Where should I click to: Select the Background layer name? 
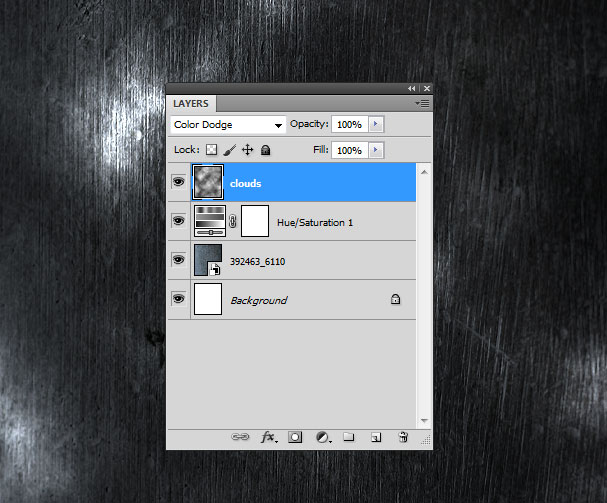tap(259, 300)
